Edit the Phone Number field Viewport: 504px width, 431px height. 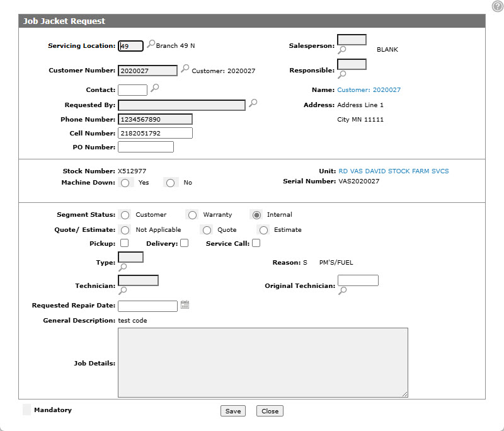(x=155, y=119)
